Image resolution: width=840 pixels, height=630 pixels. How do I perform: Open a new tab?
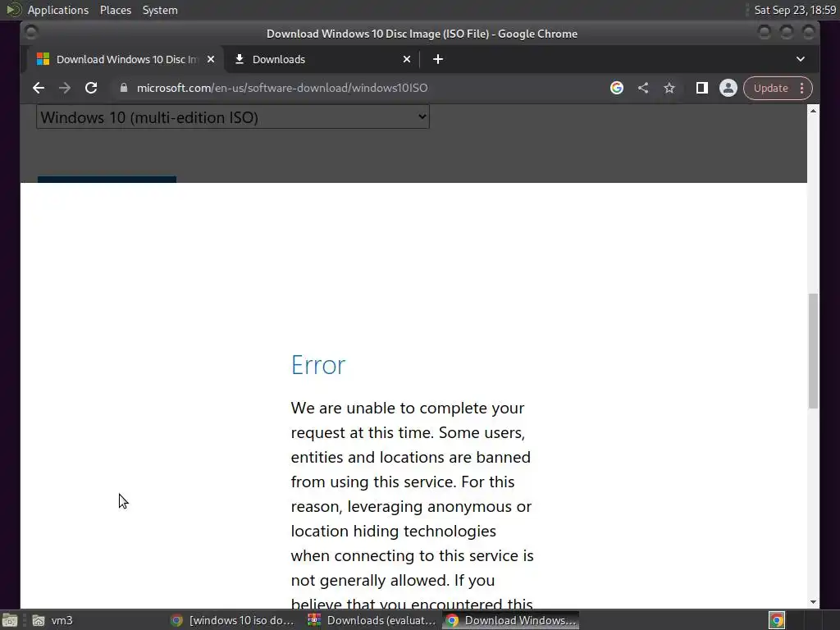point(438,59)
